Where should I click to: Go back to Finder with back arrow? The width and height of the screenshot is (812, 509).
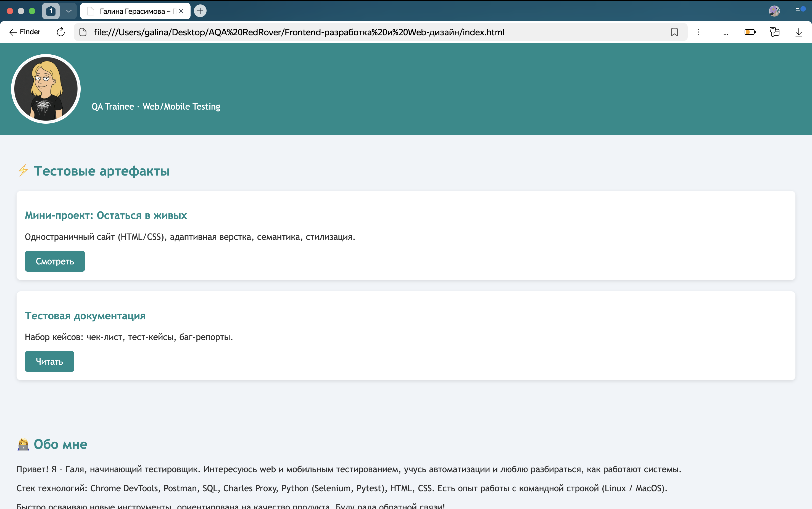(25, 32)
